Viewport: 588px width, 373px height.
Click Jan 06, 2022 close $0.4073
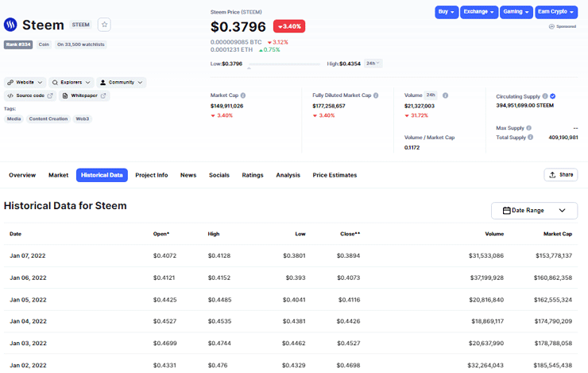pos(348,278)
